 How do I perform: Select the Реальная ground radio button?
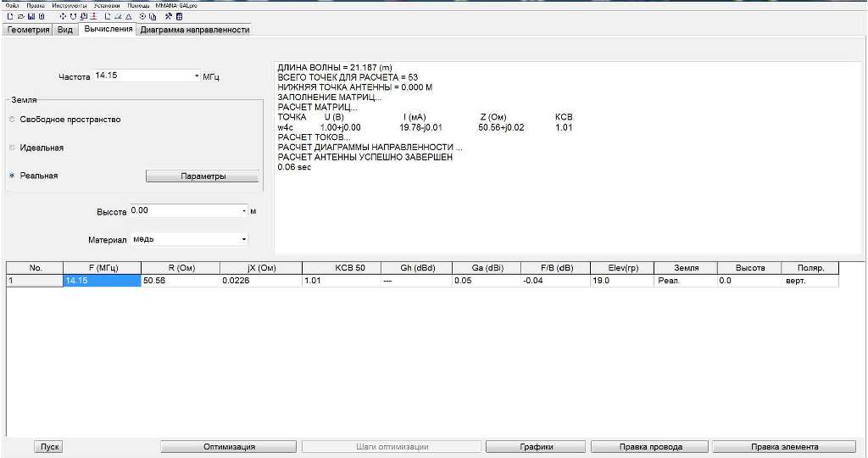pos(12,176)
